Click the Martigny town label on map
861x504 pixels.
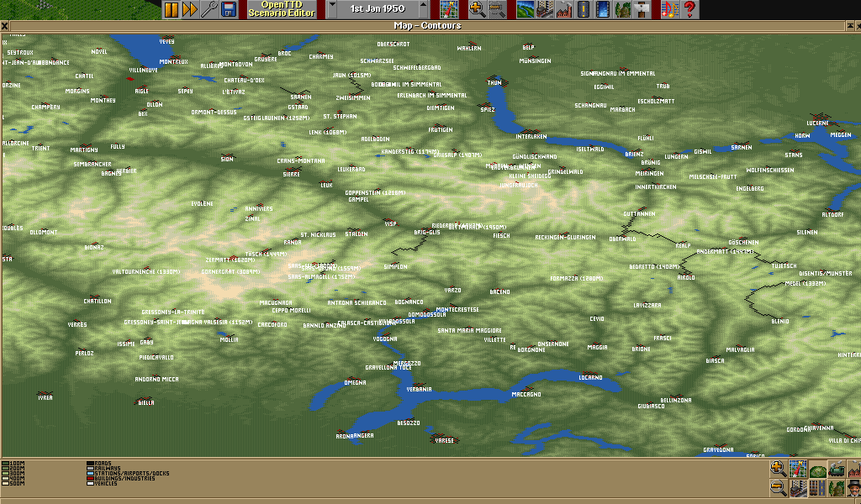84,150
